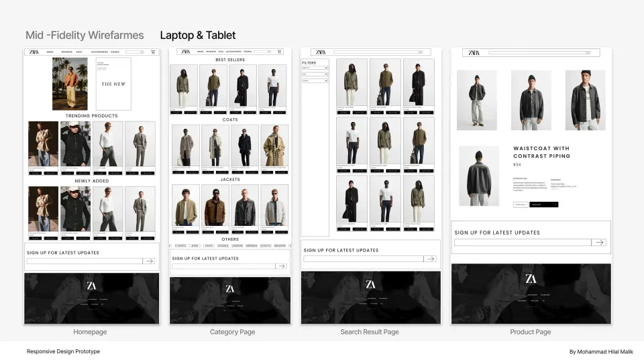Click the ATHLETIC chip under OTHERS
Viewport: 644px width, 362px height.
[x=266, y=245]
